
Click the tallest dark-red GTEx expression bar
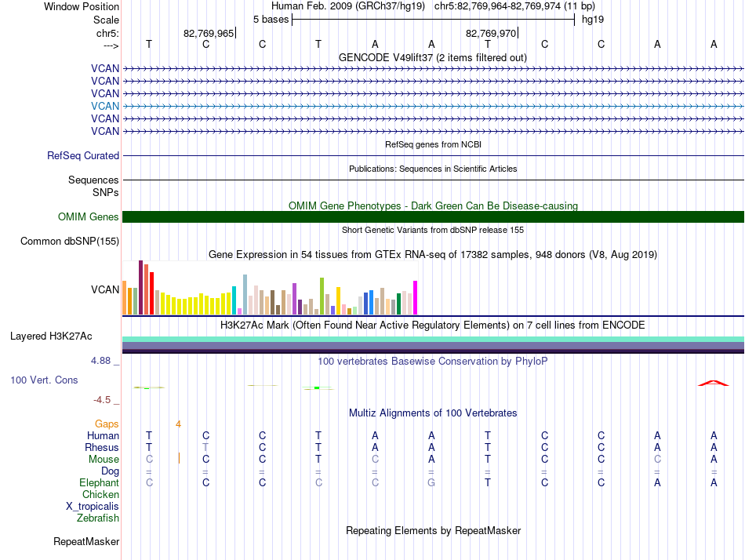[140, 287]
